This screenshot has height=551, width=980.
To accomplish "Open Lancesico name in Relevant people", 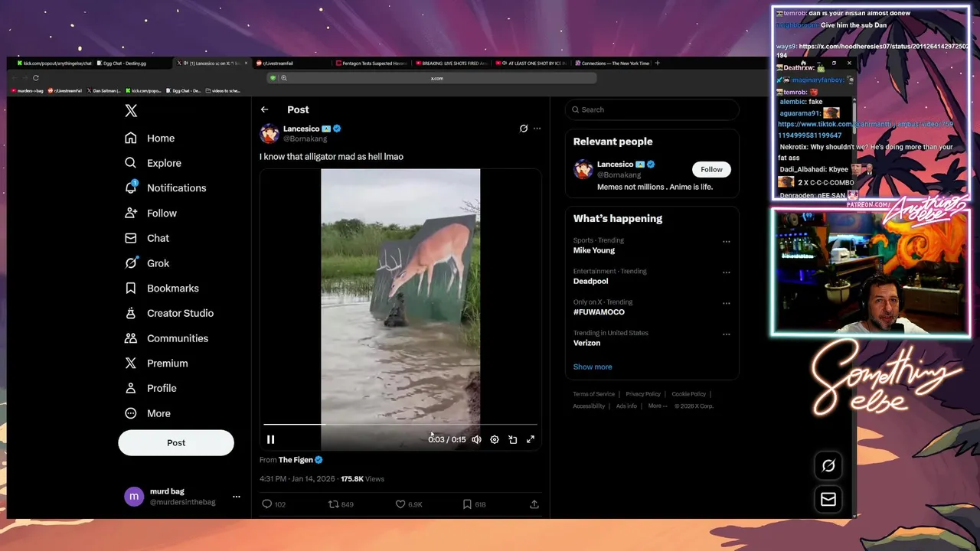I will click(x=615, y=165).
